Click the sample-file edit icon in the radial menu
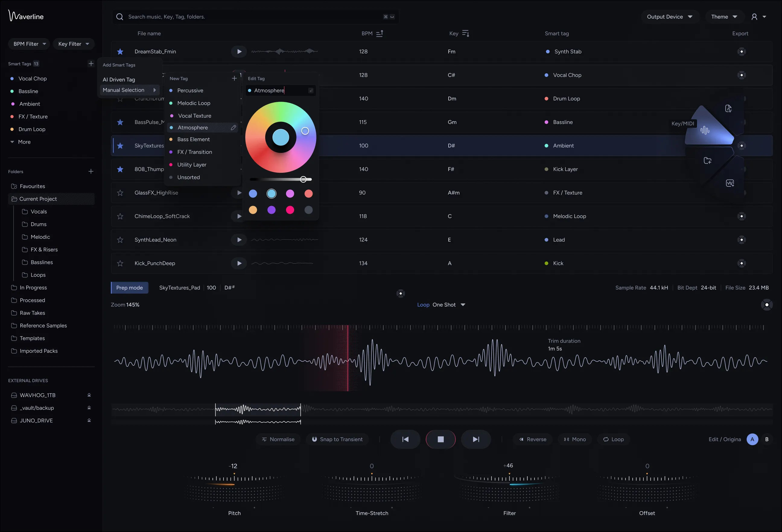This screenshot has width=782, height=532. coord(729,108)
